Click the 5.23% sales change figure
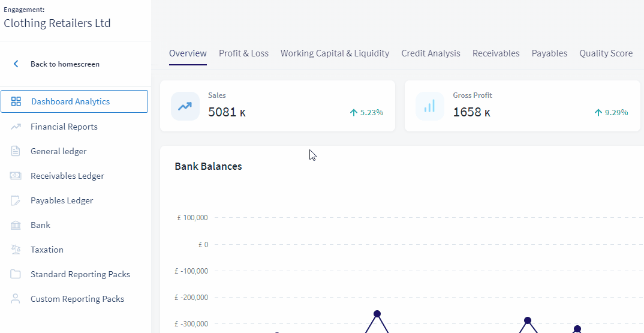This screenshot has width=644, height=333. [x=372, y=112]
